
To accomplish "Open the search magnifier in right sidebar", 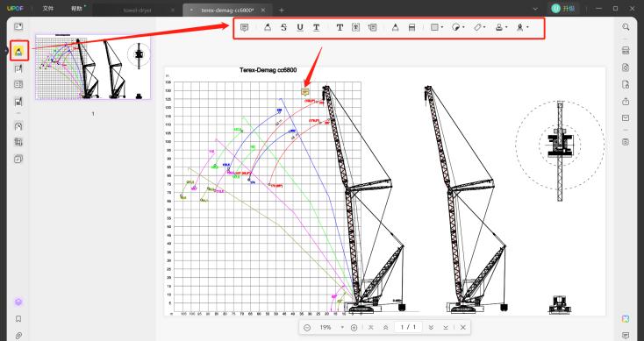I will pyautogui.click(x=626, y=27).
